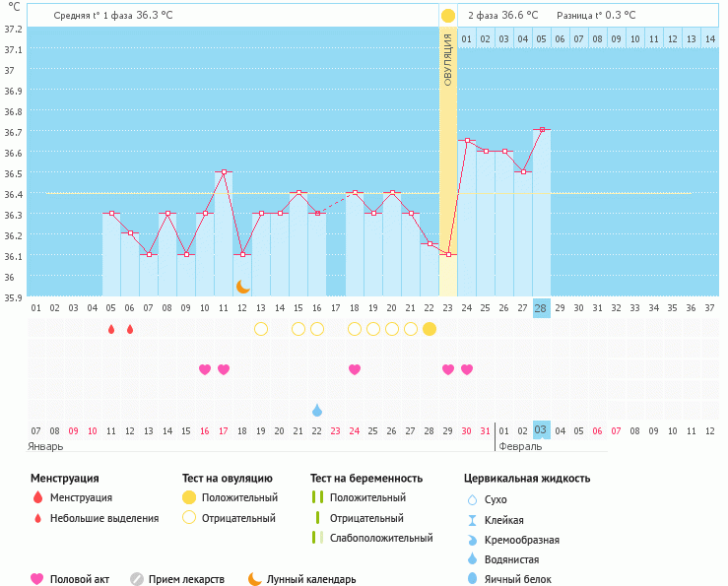The height and width of the screenshot is (586, 728).
Task: Click the vertical 'ОВУЛЯЦИЯ' column label
Action: (x=448, y=59)
